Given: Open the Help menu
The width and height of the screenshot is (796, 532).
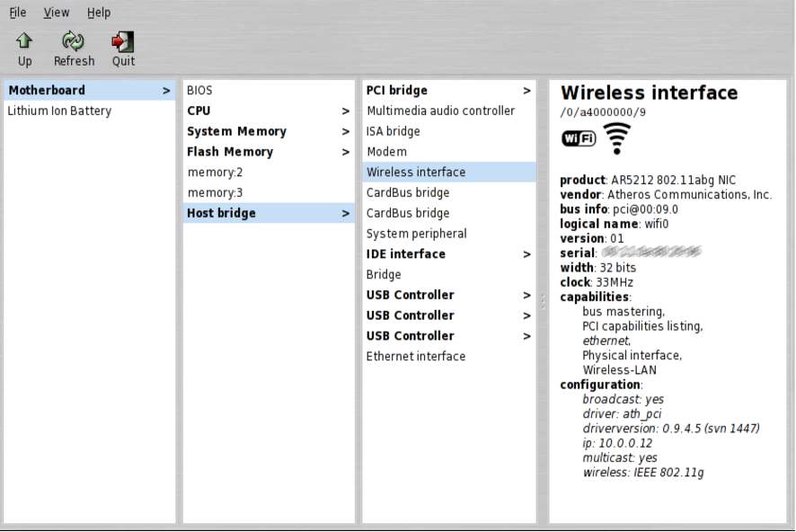Looking at the screenshot, I should coord(99,13).
